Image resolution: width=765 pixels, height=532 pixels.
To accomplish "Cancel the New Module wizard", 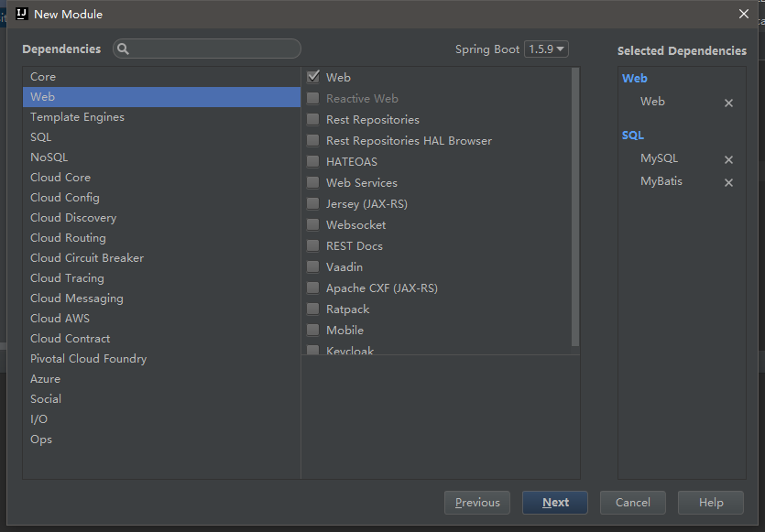I will tap(633, 503).
